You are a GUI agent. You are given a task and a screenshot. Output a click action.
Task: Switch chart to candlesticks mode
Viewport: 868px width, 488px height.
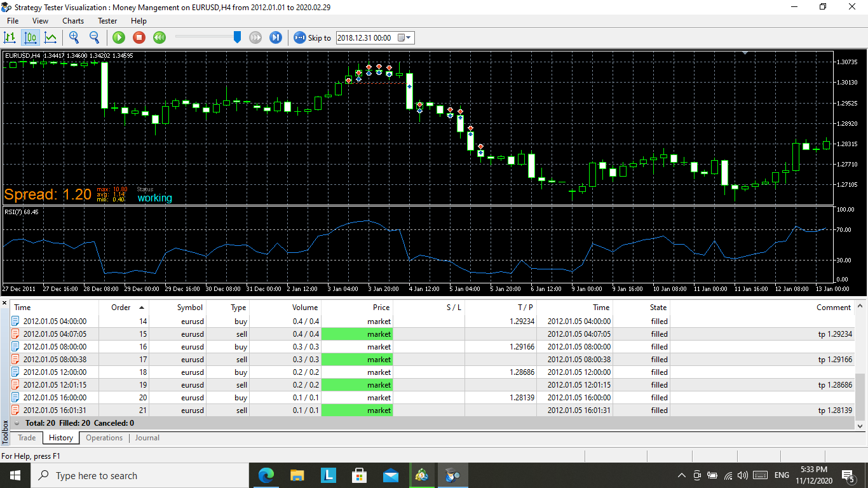pyautogui.click(x=31, y=37)
